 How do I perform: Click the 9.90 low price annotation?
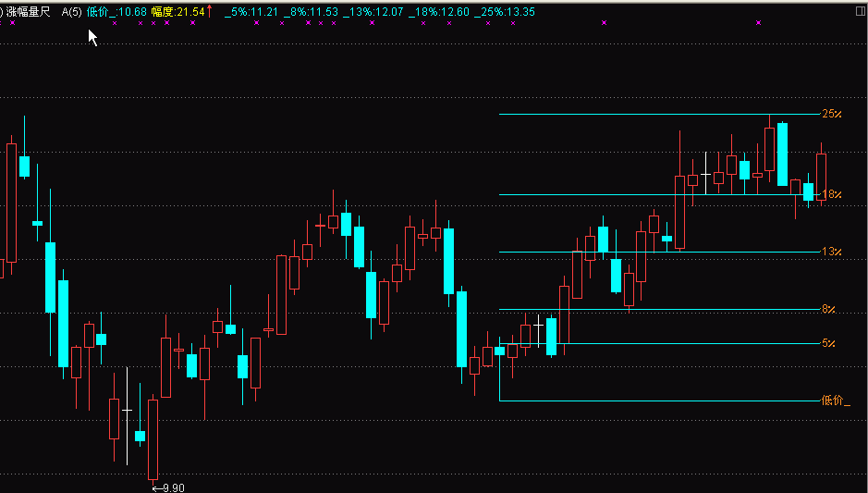pyautogui.click(x=168, y=487)
